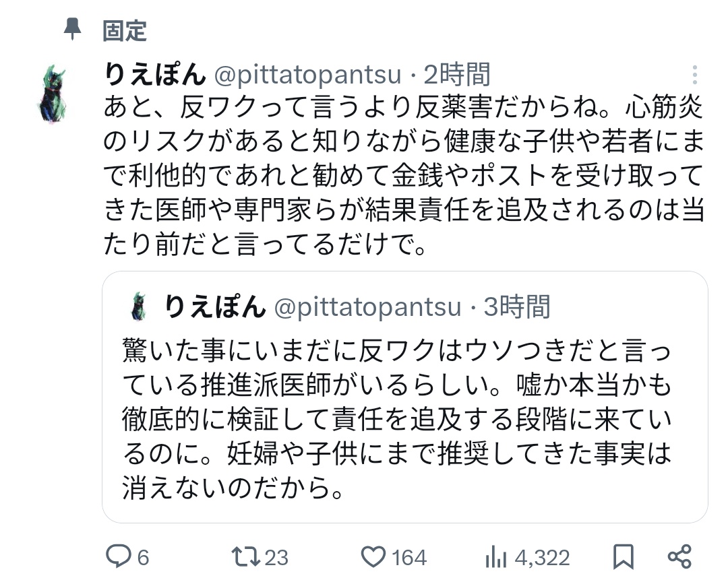The image size is (728, 582).
Task: Click the pin icon beside 固定
Action: [x=71, y=30]
